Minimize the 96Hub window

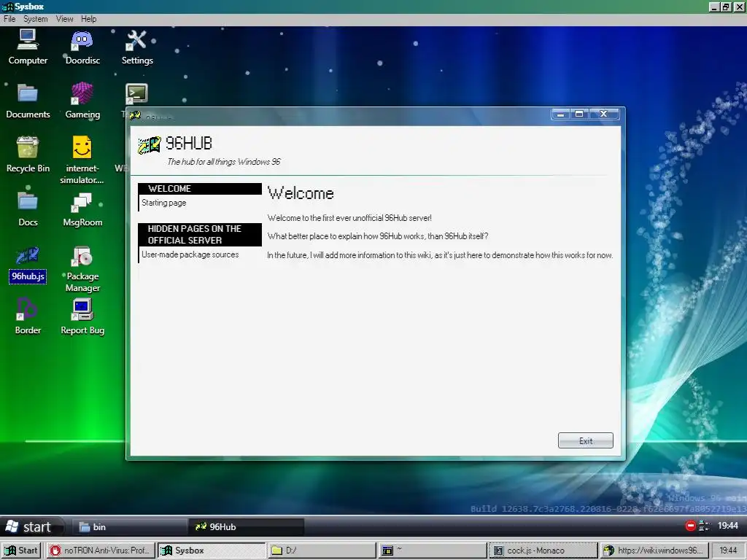click(x=561, y=114)
